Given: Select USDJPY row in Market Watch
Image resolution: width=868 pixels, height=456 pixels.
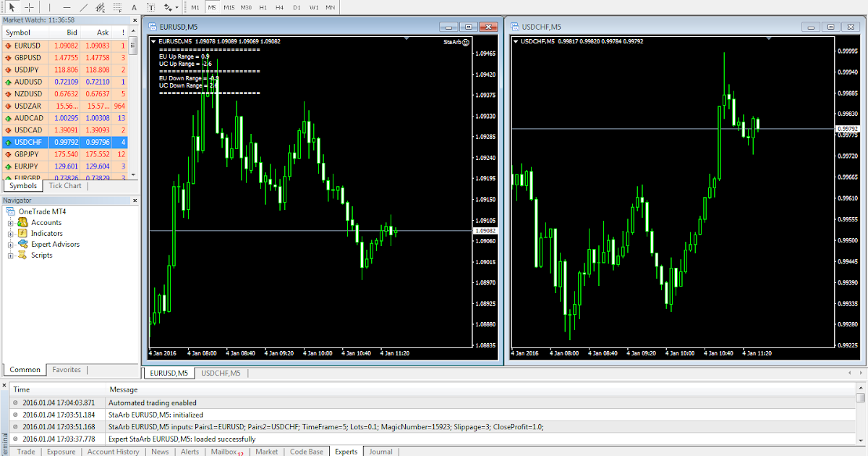Looking at the screenshot, I should click(65, 70).
